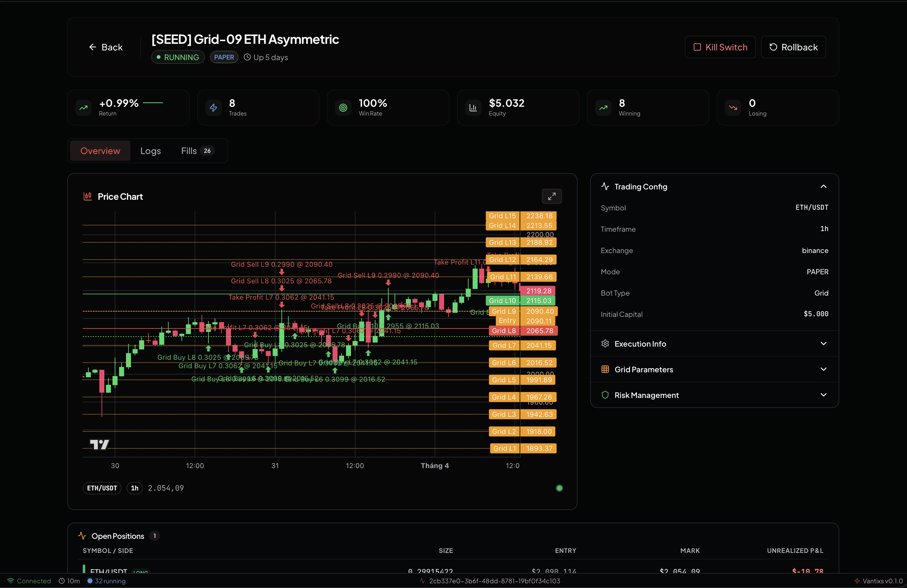Click the Trades lightning bolt icon
Screen dimensions: 907x588
tap(213, 107)
